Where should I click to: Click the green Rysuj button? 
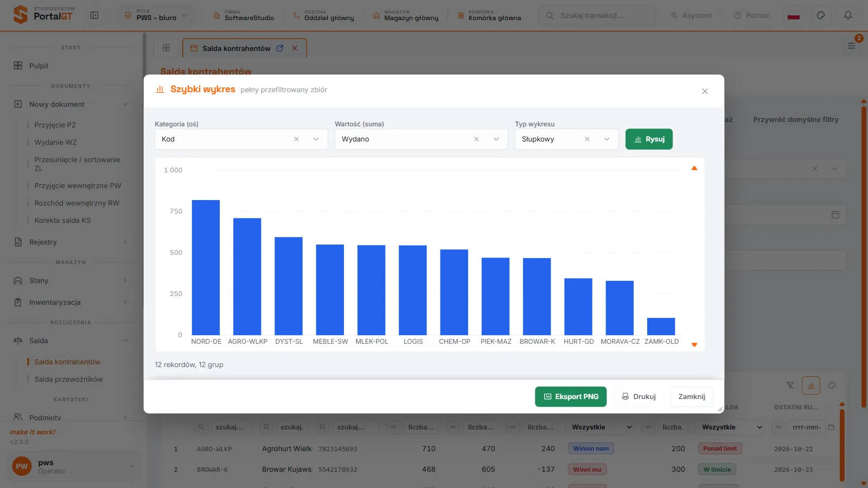649,139
